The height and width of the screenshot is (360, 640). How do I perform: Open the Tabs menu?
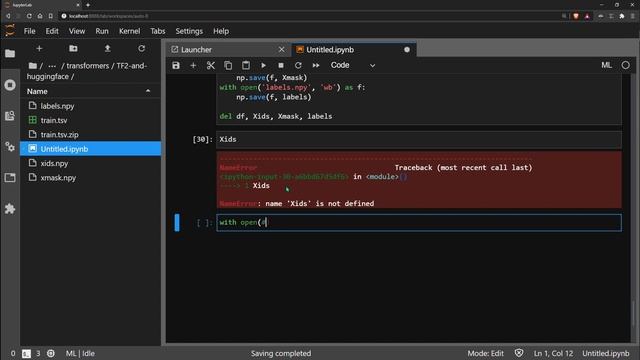coord(158,31)
